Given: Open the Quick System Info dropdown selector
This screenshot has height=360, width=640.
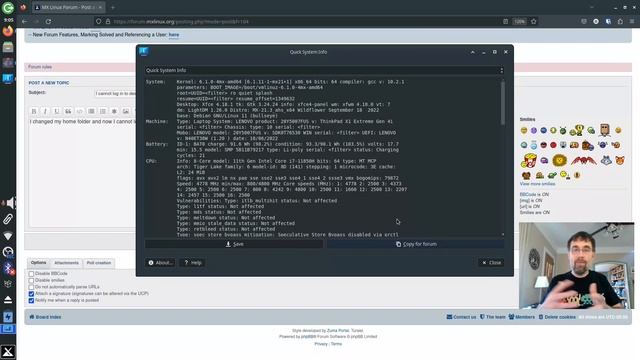Looking at the screenshot, I should tap(324, 70).
